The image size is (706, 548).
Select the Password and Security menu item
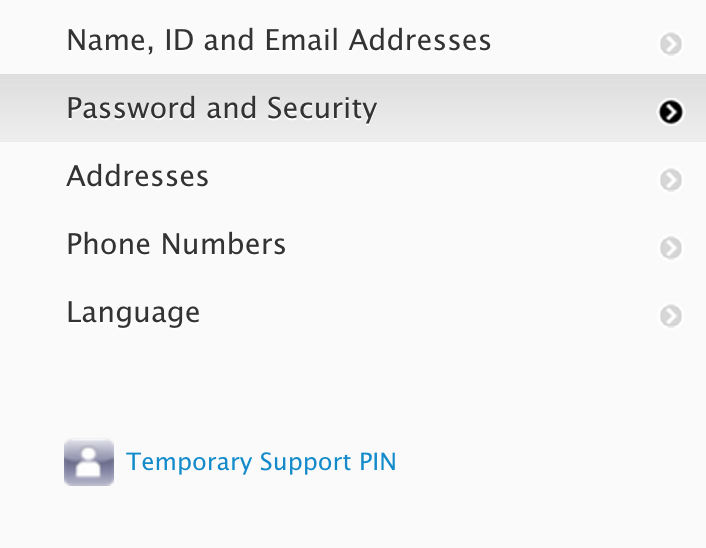coord(221,108)
